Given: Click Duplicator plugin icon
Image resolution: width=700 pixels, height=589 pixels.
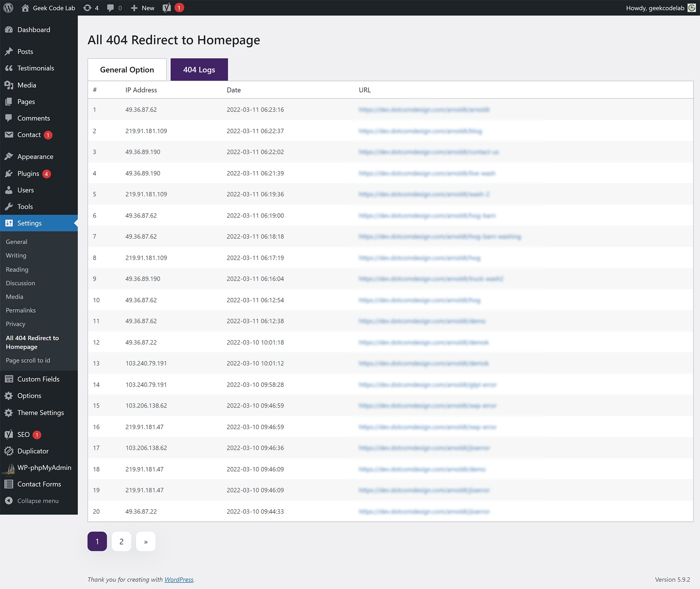Looking at the screenshot, I should click(x=9, y=450).
